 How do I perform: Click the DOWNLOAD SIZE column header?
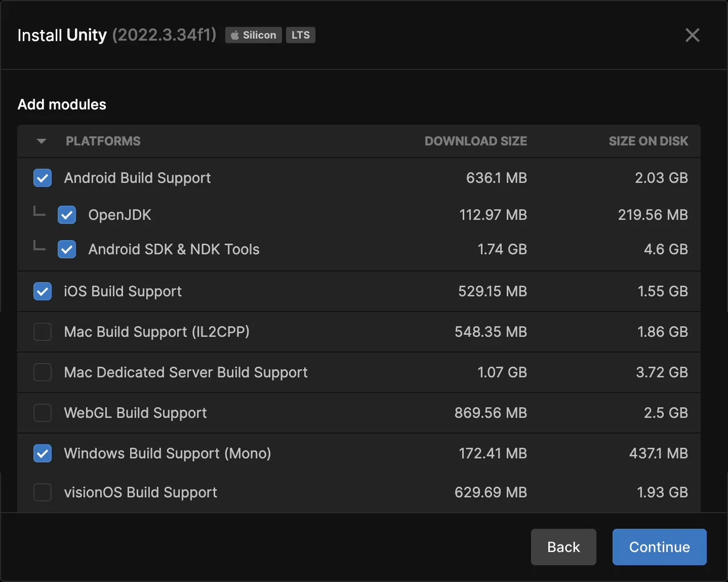point(476,141)
